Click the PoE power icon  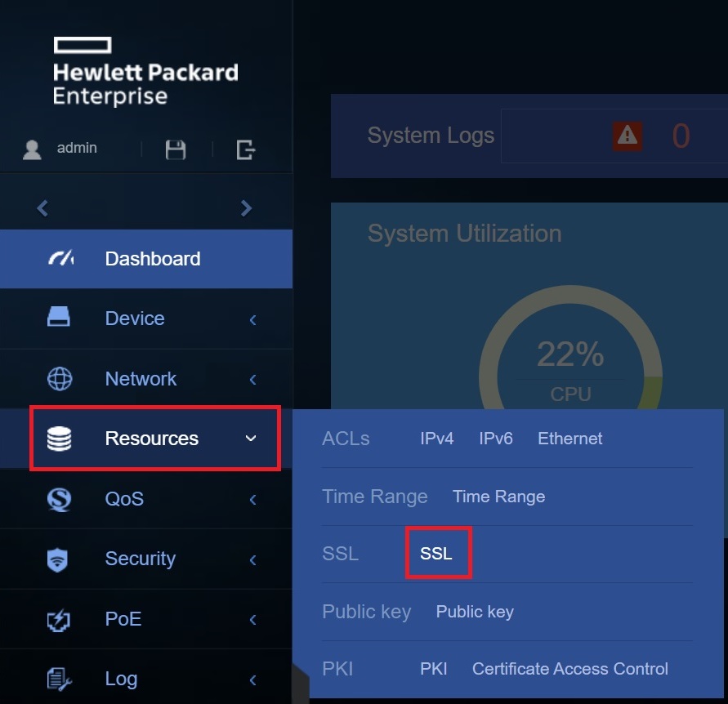click(59, 621)
